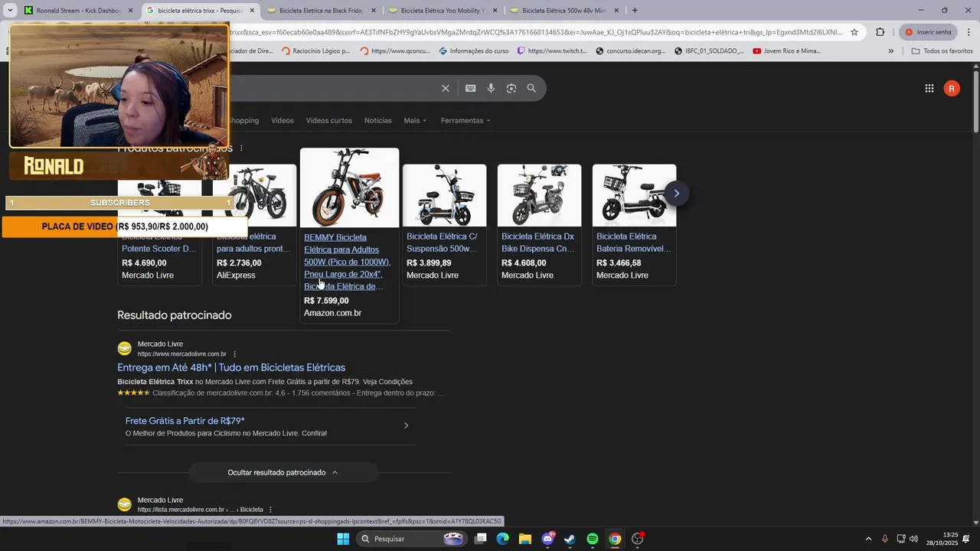
Task: Open the Chrome extensions puzzle icon
Action: pyautogui.click(x=880, y=32)
